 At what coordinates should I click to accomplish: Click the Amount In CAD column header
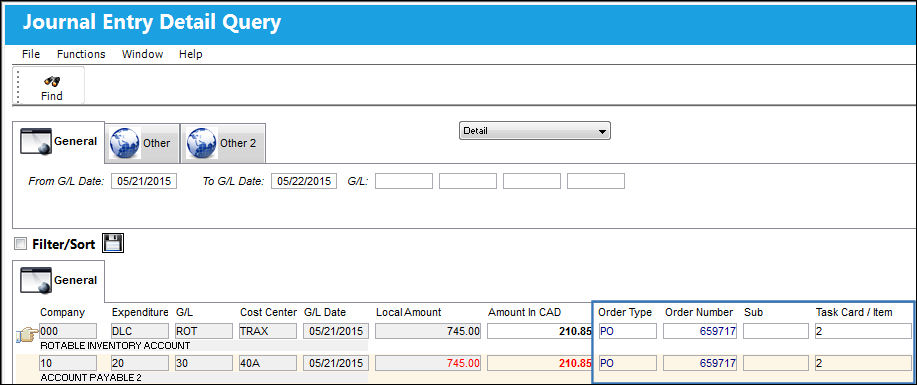pyautogui.click(x=525, y=312)
